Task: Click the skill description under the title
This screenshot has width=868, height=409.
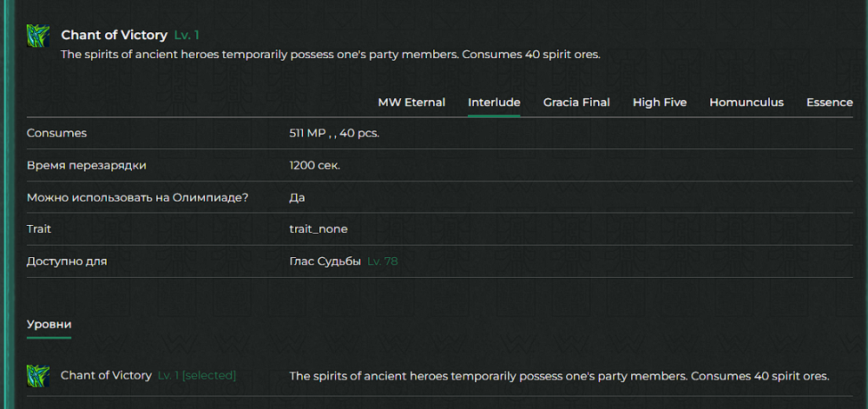Action: [330, 55]
